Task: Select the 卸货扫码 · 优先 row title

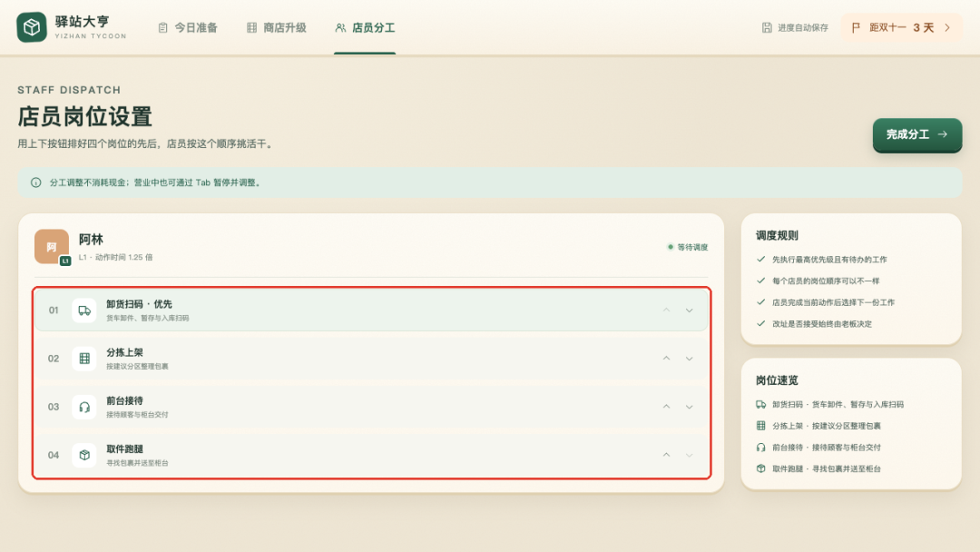Action: point(139,304)
